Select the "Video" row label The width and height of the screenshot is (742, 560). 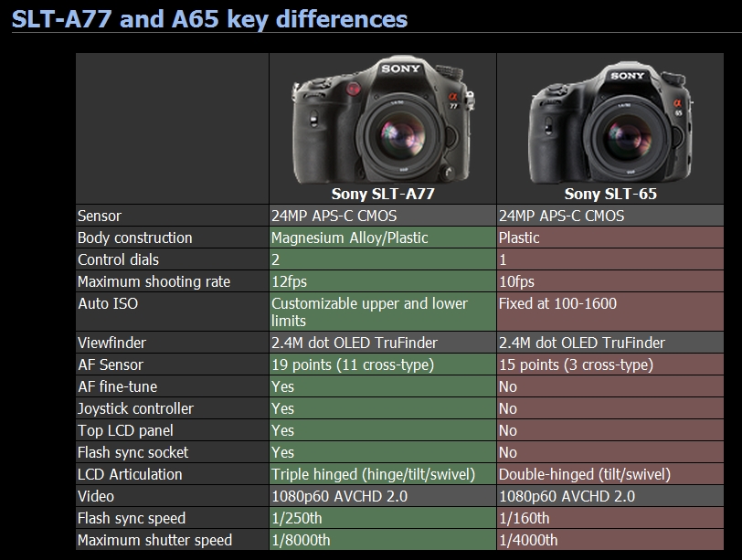click(96, 496)
